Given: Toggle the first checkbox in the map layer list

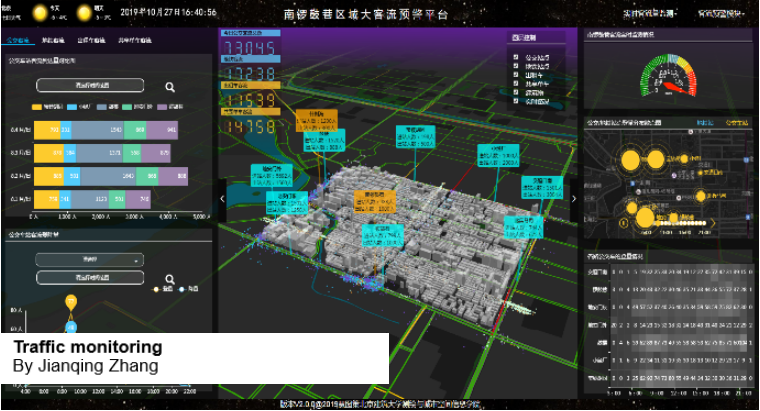Looking at the screenshot, I should click(x=516, y=57).
